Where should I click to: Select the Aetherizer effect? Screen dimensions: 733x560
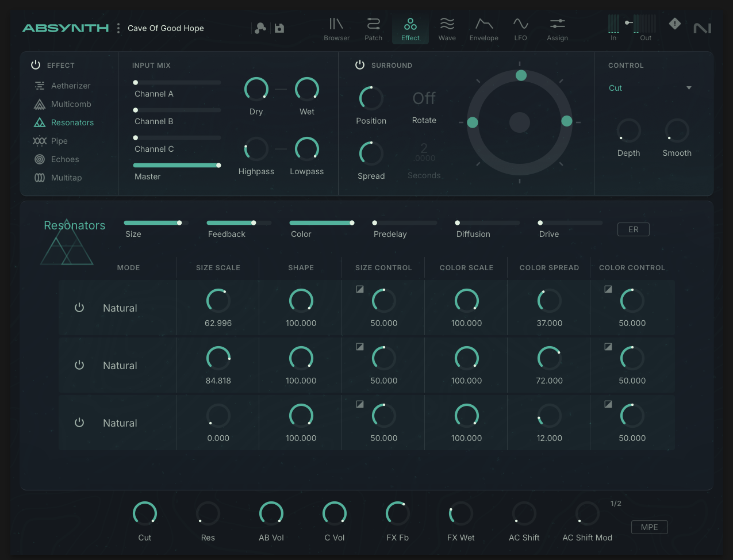click(70, 86)
